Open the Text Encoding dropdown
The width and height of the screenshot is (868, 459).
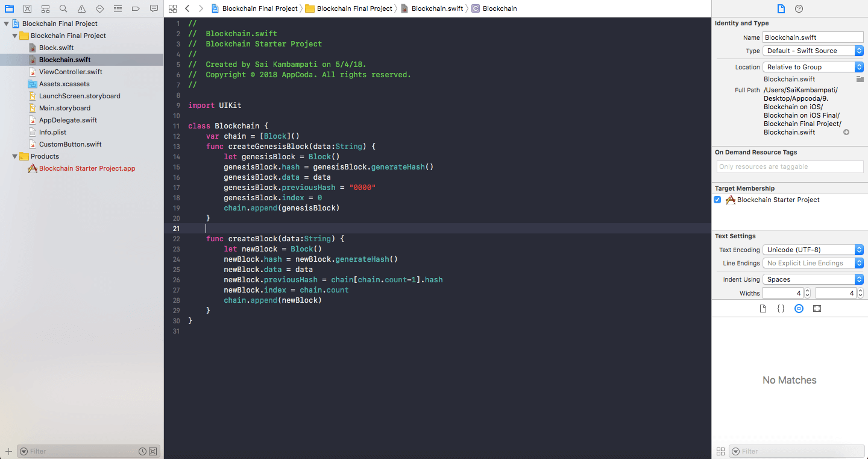click(x=813, y=250)
